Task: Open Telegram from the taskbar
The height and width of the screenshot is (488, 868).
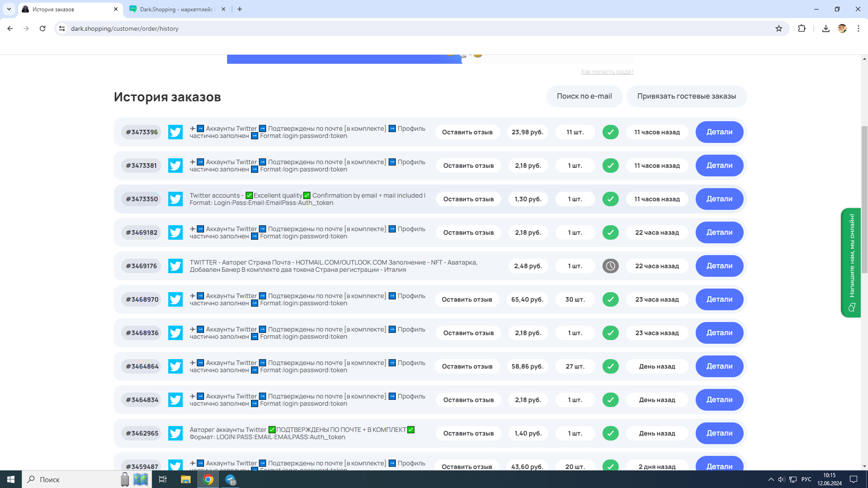Action: pos(231,479)
